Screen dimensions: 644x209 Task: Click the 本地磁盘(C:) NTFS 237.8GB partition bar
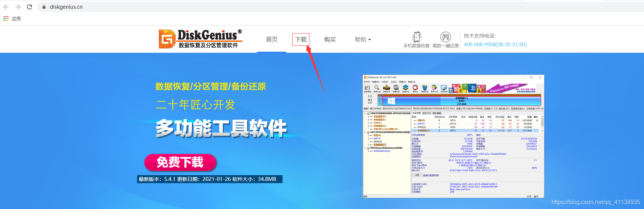(x=462, y=101)
